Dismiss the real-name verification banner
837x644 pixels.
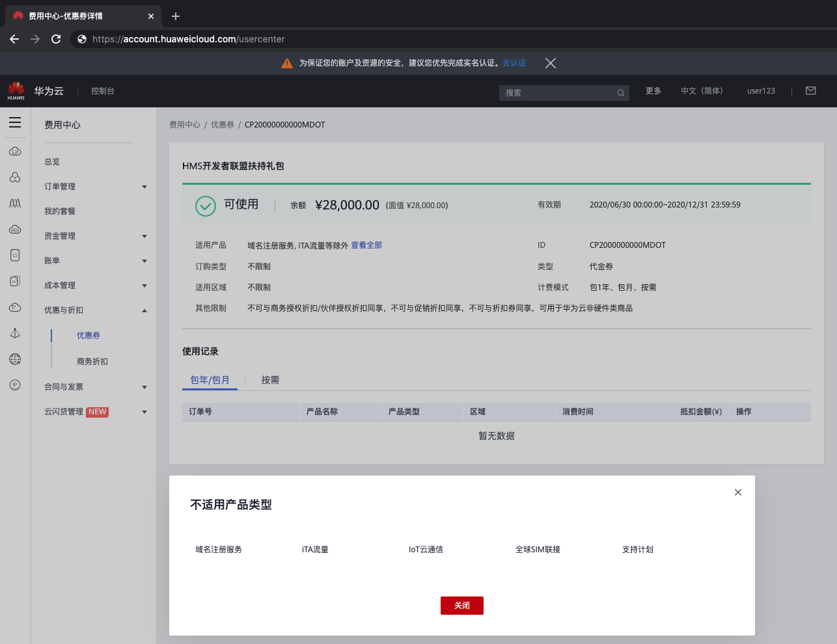(551, 63)
